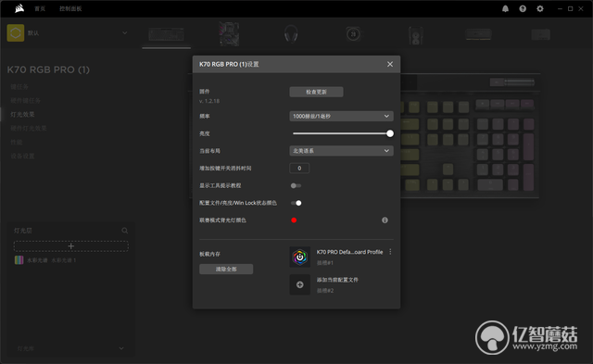Click the 插槽#2 slot label
This screenshot has height=364, width=593.
(x=325, y=290)
